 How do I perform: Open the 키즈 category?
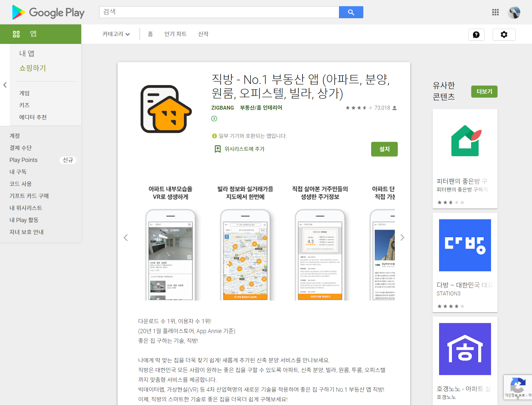tap(24, 105)
